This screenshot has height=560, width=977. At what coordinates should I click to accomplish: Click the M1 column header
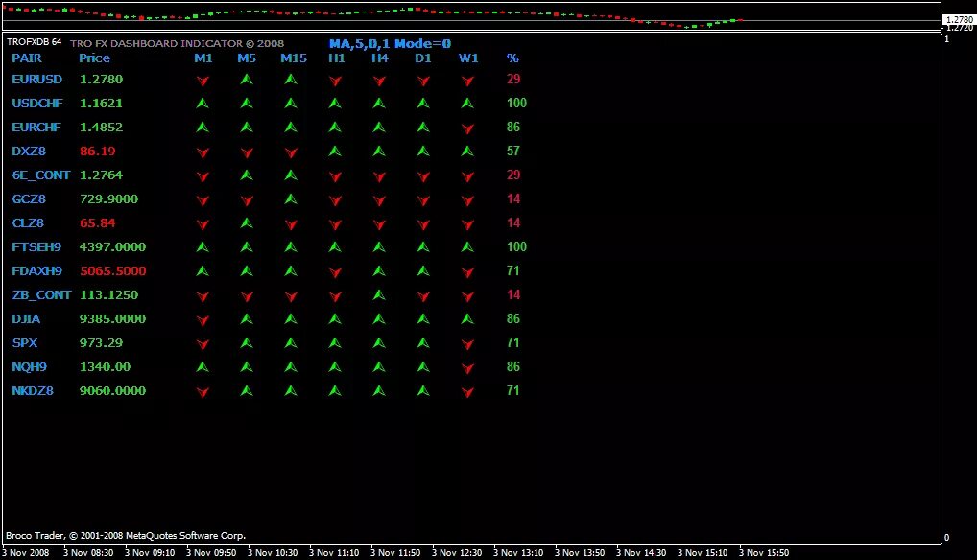(203, 58)
